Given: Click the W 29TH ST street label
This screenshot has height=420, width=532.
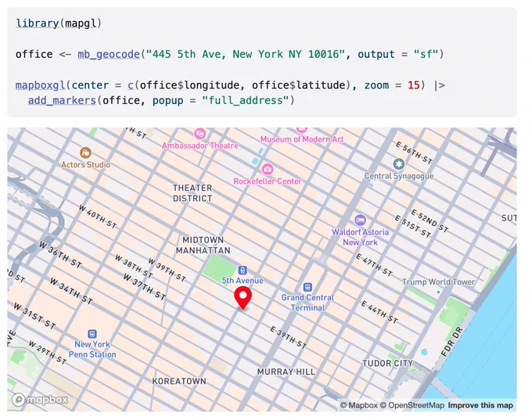Looking at the screenshot, I should coord(47,353).
